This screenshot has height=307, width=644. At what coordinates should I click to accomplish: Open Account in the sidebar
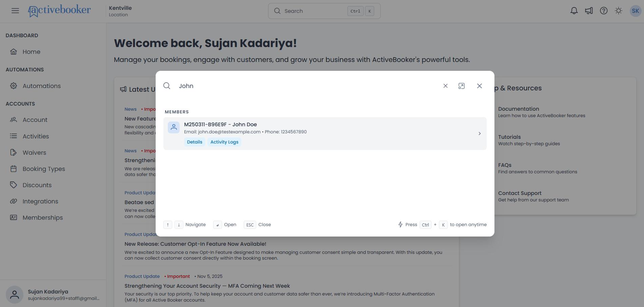pyautogui.click(x=35, y=120)
